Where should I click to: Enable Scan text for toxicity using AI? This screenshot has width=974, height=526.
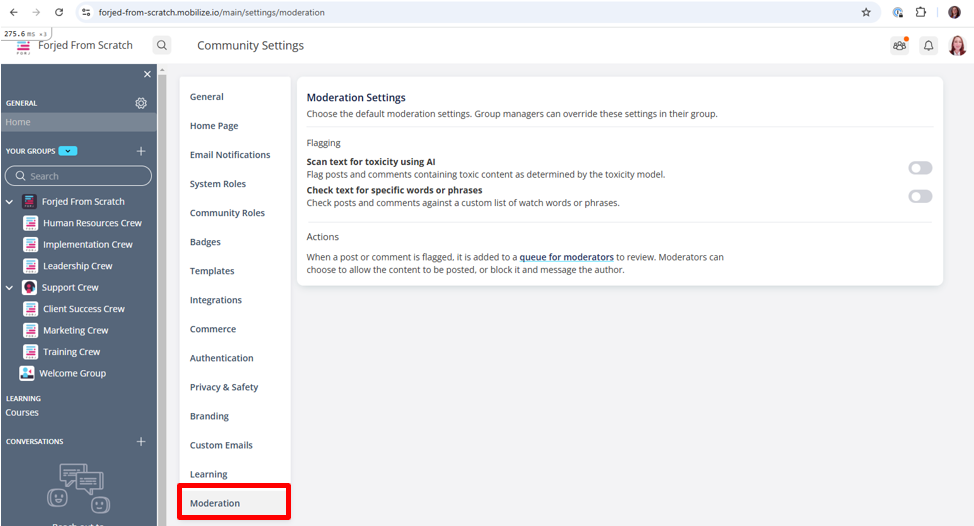[x=920, y=168]
